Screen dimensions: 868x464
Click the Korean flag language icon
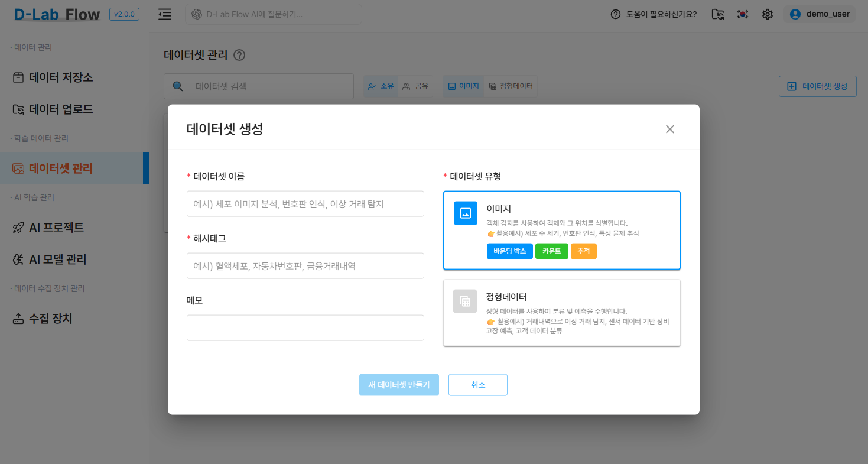coord(742,14)
